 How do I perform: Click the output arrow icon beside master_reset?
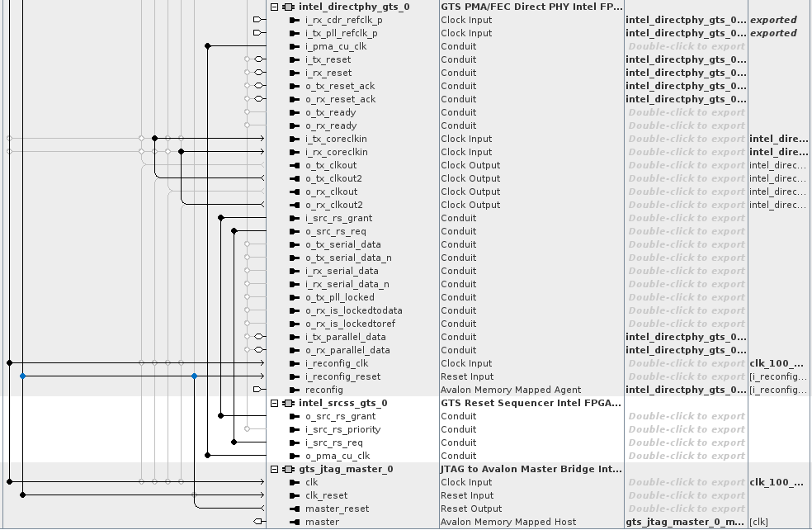295,509
